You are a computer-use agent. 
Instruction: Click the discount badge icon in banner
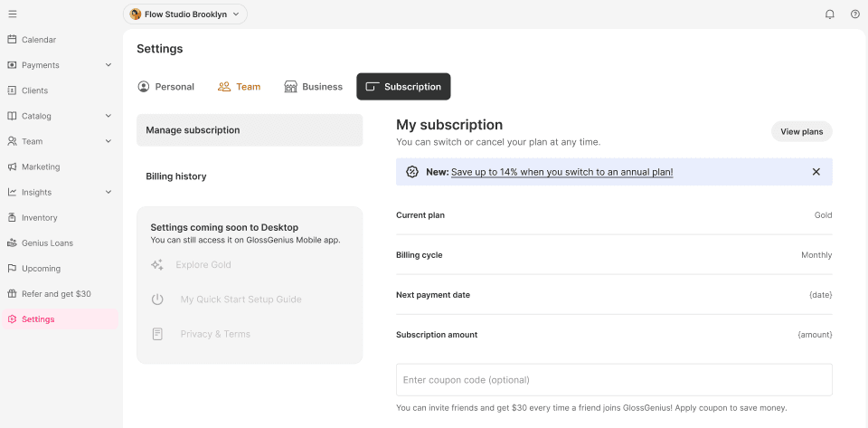tap(412, 172)
